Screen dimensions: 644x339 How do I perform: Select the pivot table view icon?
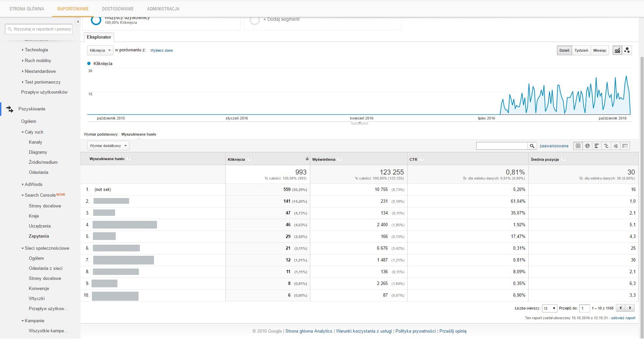click(625, 146)
